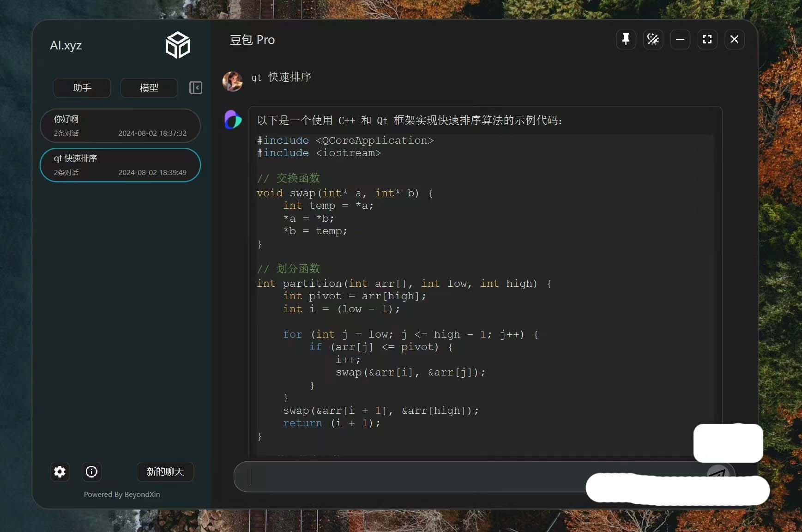Switch to the 助手 tab
The height and width of the screenshot is (532, 802).
[82, 88]
